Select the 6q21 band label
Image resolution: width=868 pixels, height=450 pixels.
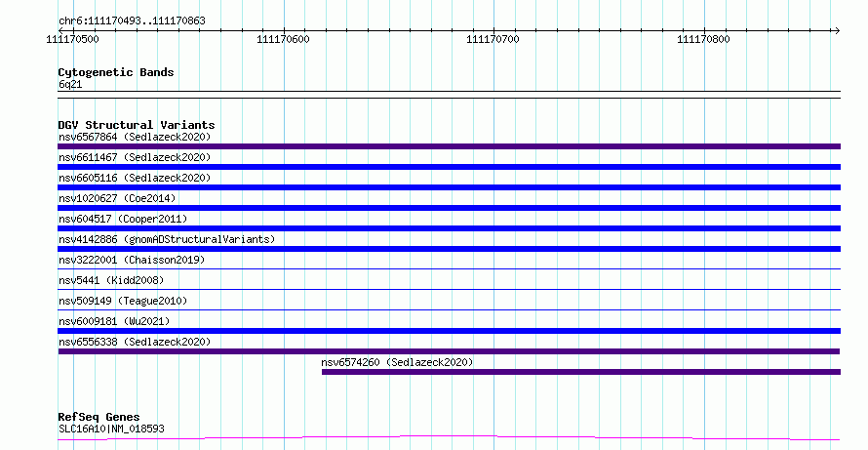(x=70, y=84)
